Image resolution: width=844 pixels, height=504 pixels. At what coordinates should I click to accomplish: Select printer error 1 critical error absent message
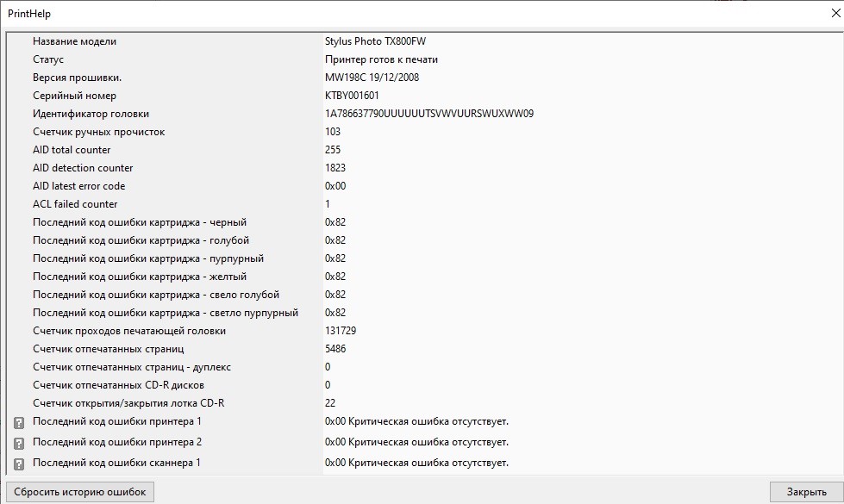416,421
